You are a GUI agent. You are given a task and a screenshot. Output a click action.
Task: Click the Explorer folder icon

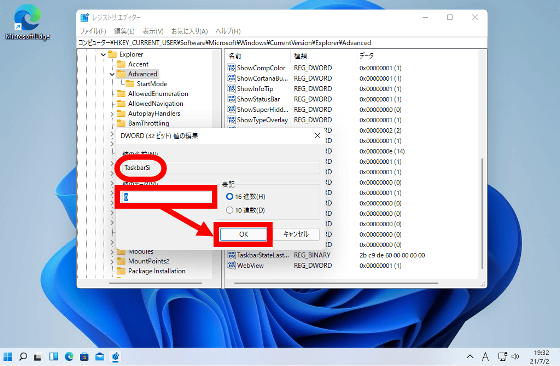point(112,54)
